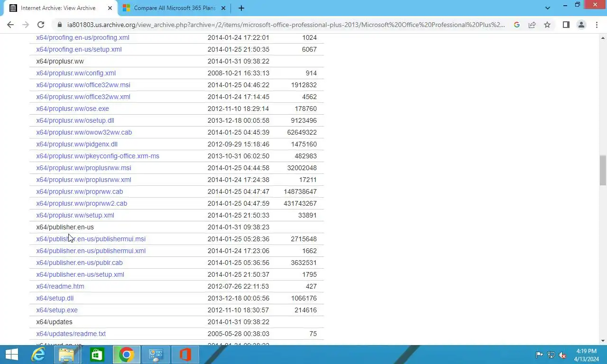Open x64/setup.dll link
607x364 pixels.
click(x=55, y=298)
